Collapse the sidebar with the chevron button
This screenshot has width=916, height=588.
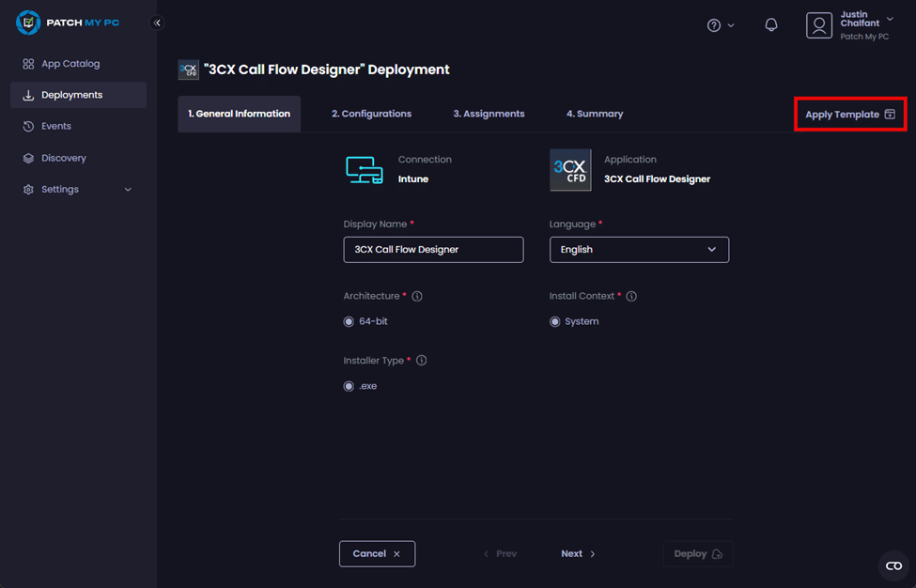(x=157, y=23)
